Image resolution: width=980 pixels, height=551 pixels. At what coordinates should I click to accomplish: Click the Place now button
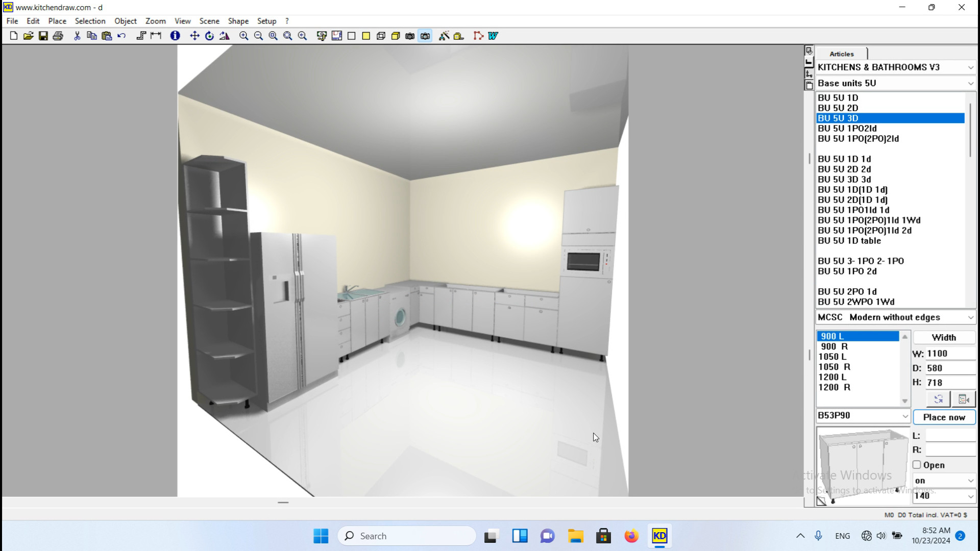(x=944, y=417)
